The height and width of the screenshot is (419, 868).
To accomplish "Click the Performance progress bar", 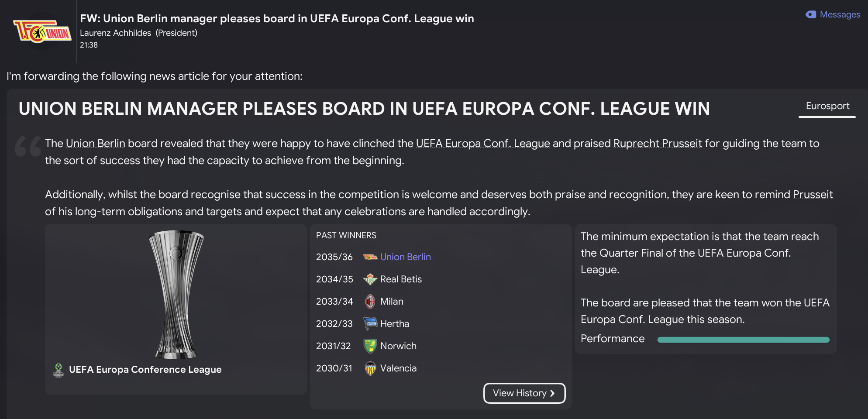I will click(743, 340).
